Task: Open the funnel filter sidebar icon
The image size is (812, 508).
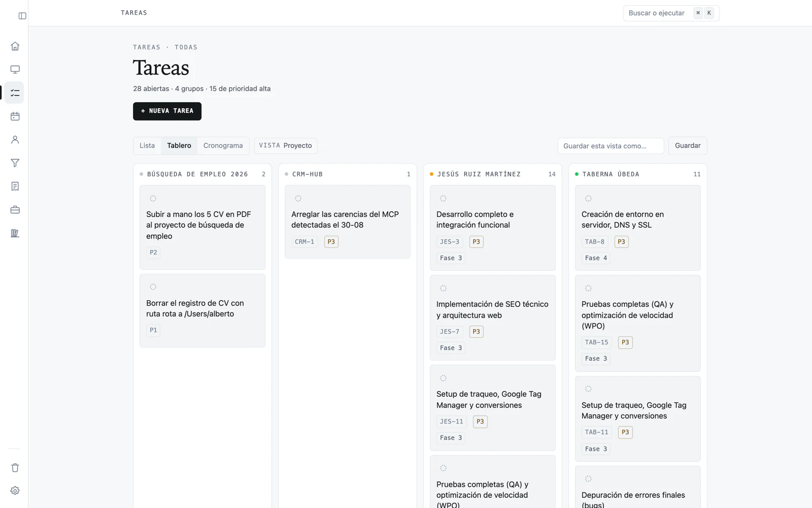Action: [15, 163]
